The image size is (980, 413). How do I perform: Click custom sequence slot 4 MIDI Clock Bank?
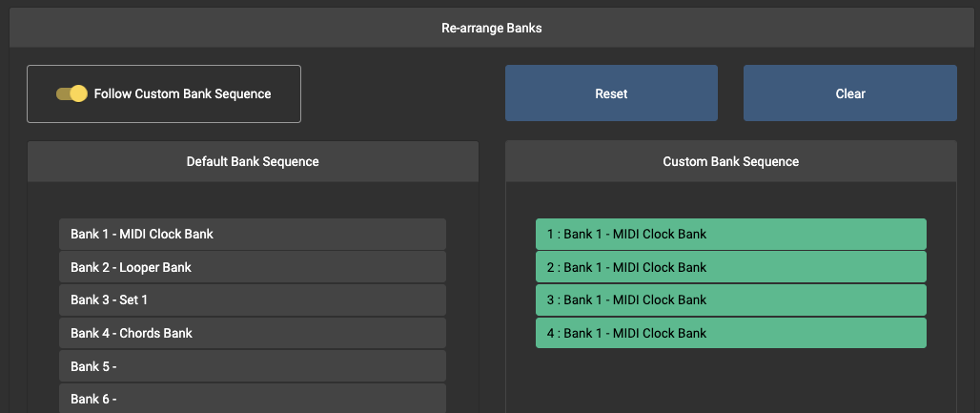point(730,333)
